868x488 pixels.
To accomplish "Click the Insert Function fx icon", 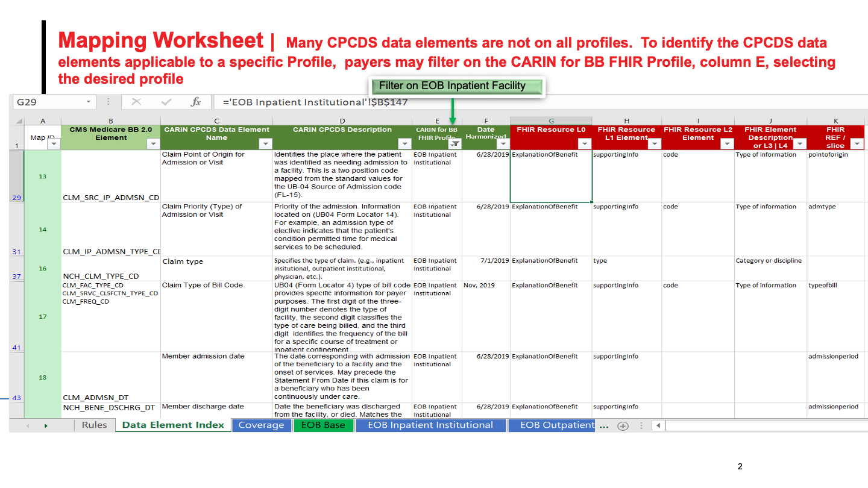I will point(196,102).
